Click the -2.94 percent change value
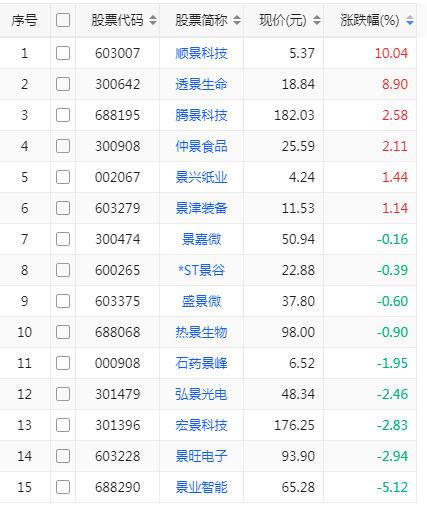Viewport: 427px width, 510px height. (392, 456)
